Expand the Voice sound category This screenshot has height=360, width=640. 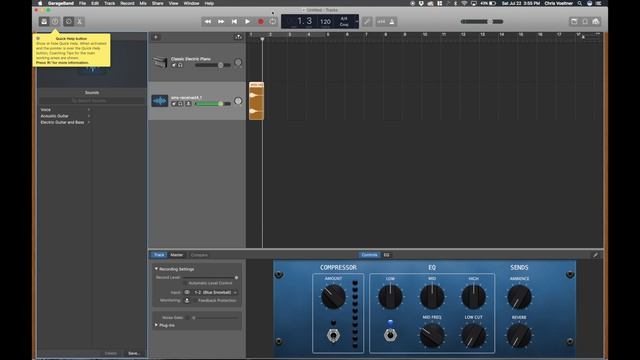(65, 109)
